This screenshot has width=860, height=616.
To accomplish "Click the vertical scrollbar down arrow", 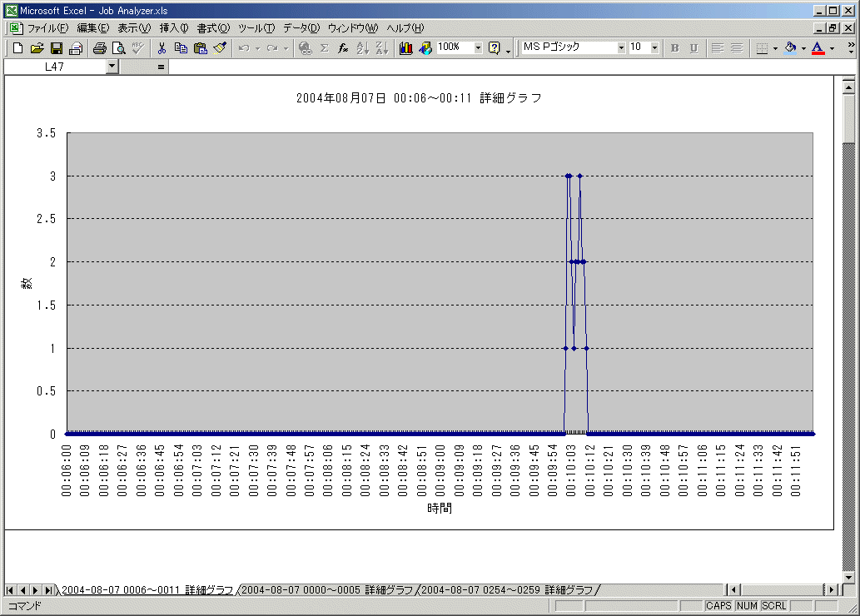I will (x=849, y=574).
